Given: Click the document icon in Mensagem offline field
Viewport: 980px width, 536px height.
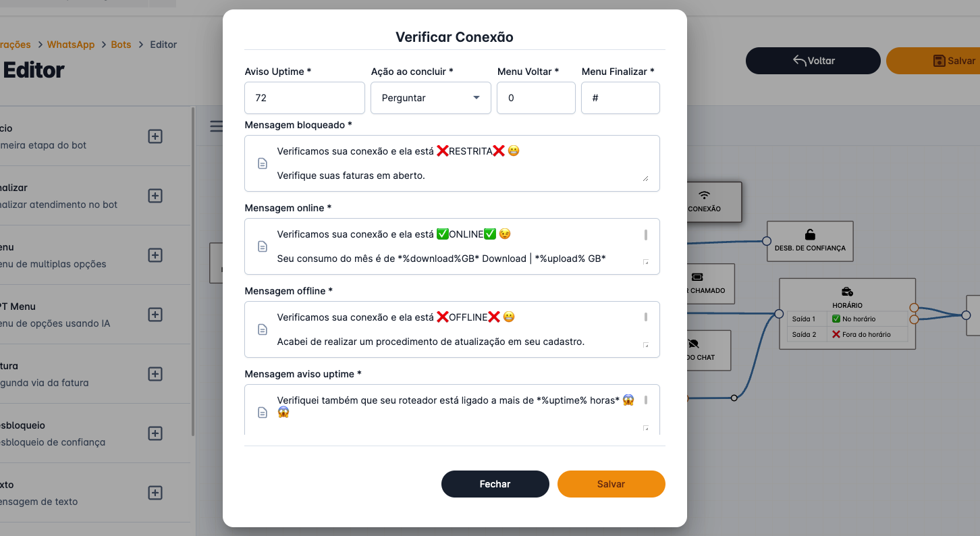Looking at the screenshot, I should (263, 329).
